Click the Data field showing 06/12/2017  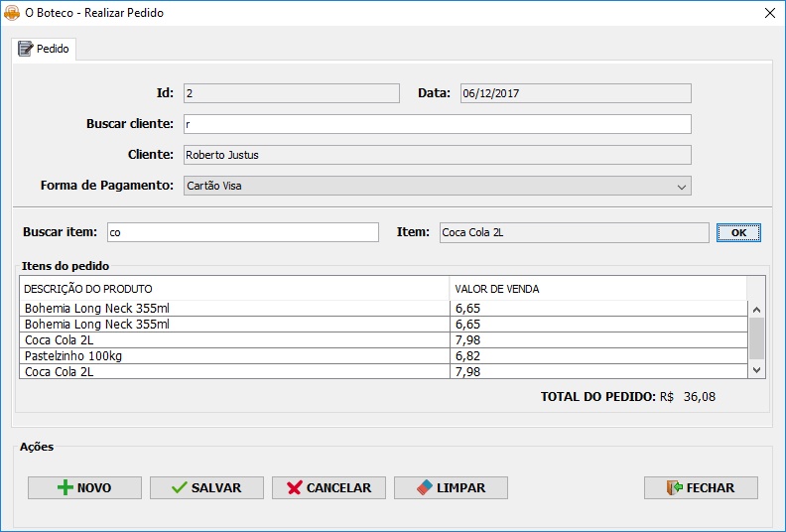pos(576,93)
